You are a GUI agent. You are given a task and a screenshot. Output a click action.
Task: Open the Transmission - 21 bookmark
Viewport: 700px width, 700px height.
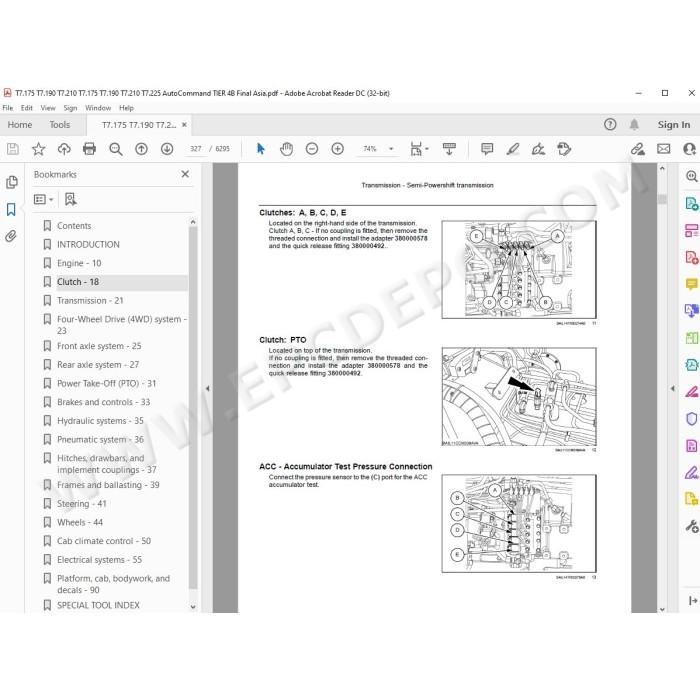point(90,300)
